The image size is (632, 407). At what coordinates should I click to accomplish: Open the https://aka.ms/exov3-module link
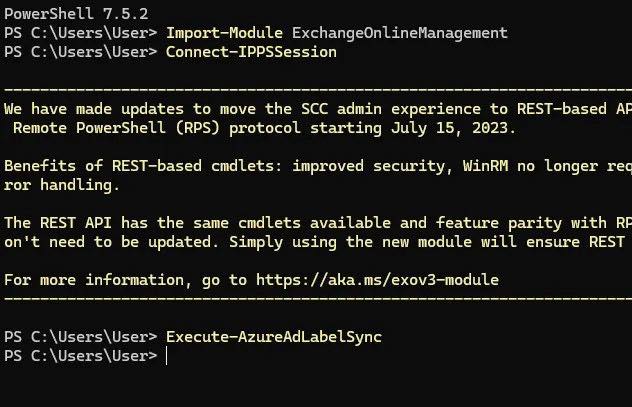(377, 280)
